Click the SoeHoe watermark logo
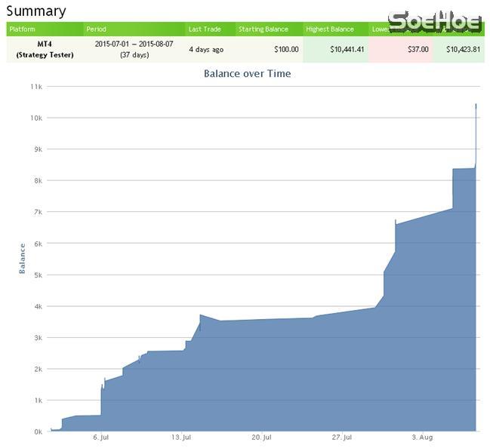Image resolution: width=490 pixels, height=448 pixels. (435, 21)
